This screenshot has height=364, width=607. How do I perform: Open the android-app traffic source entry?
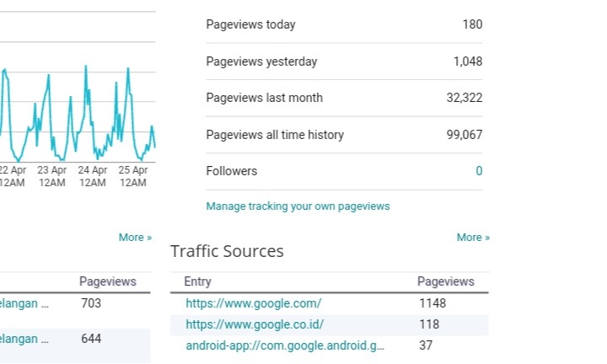(285, 345)
